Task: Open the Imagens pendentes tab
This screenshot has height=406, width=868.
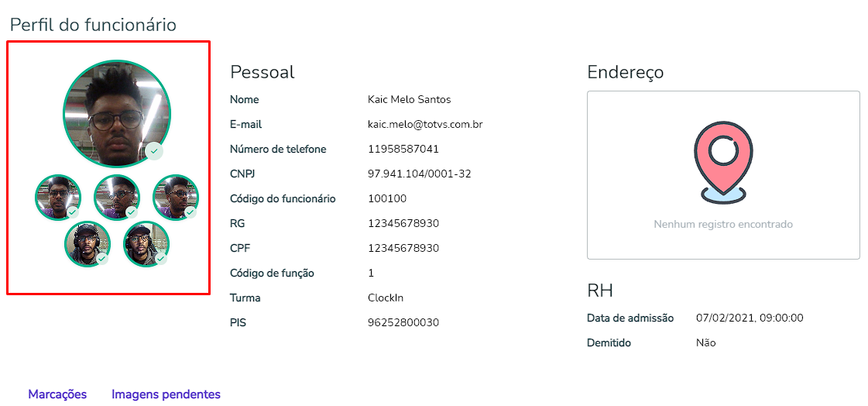Action: coord(166,394)
